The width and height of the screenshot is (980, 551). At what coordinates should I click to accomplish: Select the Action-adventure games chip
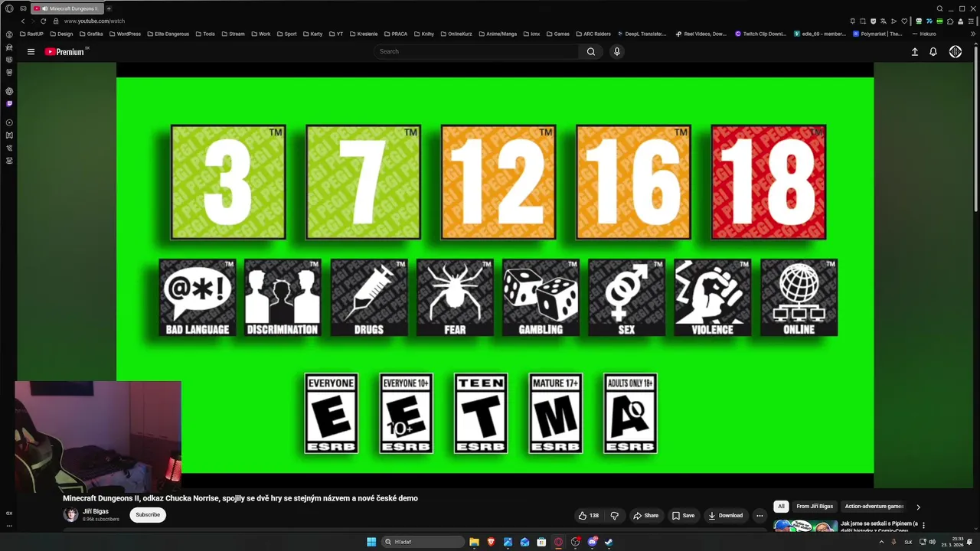click(x=874, y=507)
